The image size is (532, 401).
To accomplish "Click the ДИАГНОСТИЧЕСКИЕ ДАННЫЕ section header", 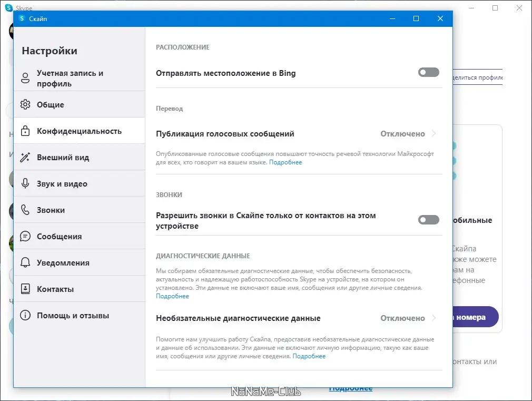I will (203, 256).
